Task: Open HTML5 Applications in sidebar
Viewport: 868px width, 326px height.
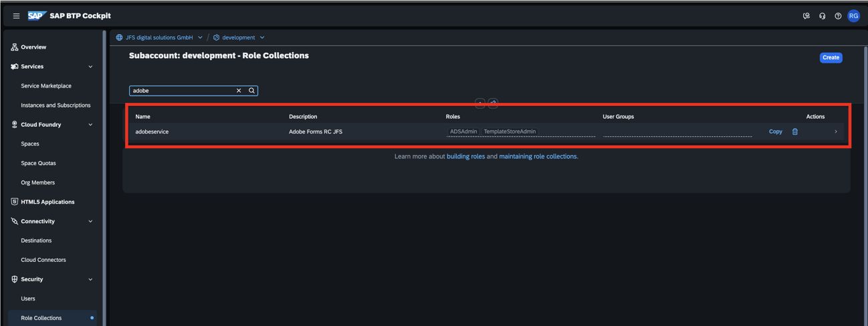Action: pyautogui.click(x=47, y=202)
